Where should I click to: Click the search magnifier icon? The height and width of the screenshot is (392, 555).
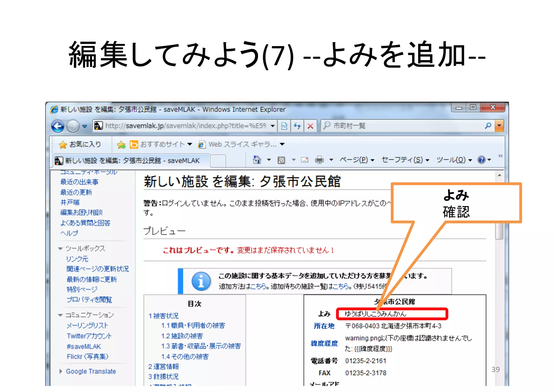pos(488,126)
